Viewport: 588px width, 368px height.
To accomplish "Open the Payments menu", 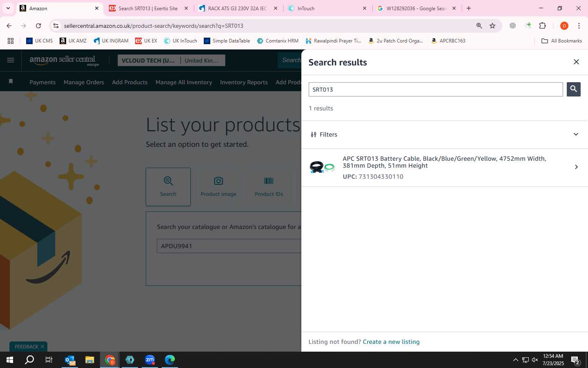I will (42, 82).
